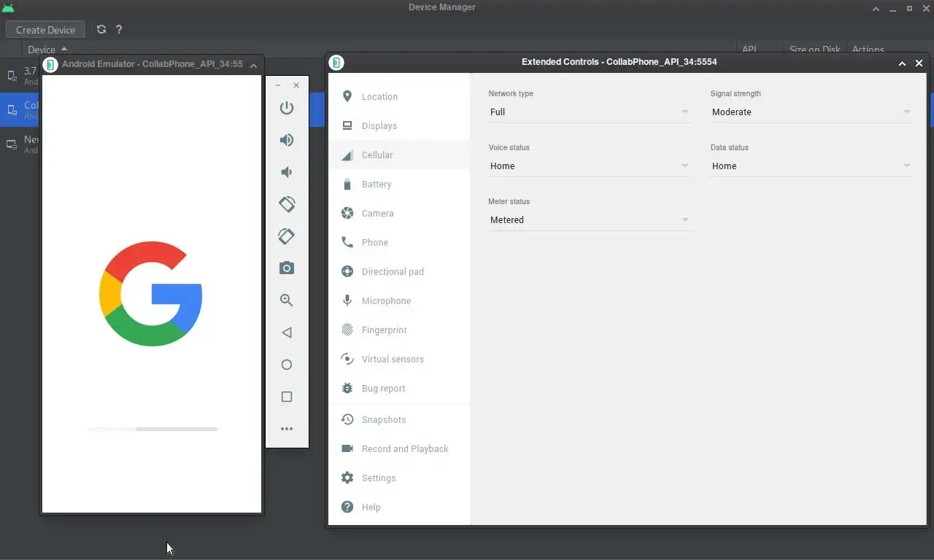
Task: Go to Record and Playback section
Action: (399, 448)
